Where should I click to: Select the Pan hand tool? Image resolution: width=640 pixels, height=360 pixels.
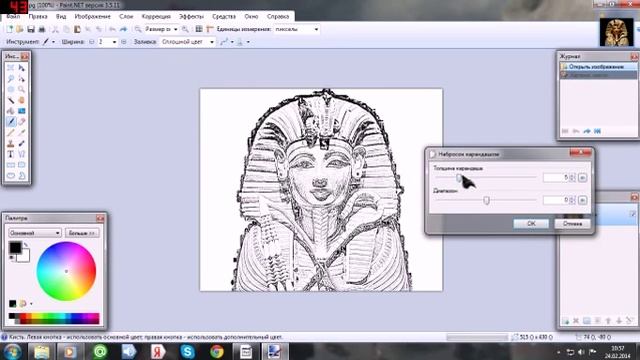22,100
